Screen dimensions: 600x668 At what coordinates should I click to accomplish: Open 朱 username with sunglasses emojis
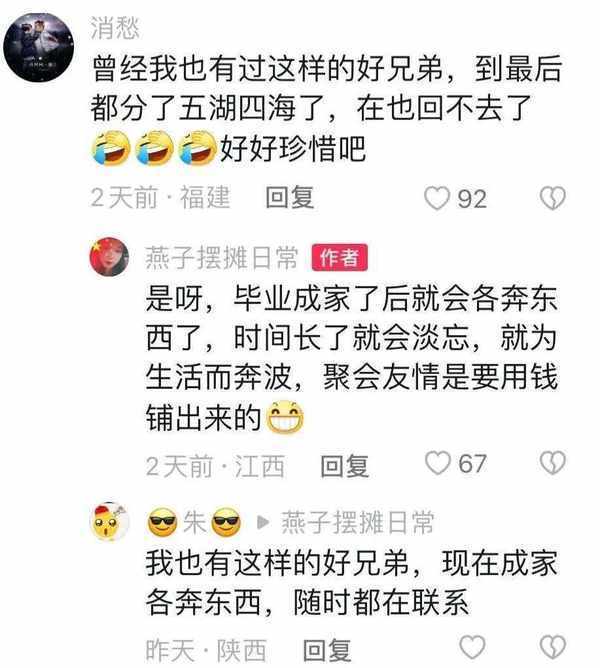(x=194, y=522)
